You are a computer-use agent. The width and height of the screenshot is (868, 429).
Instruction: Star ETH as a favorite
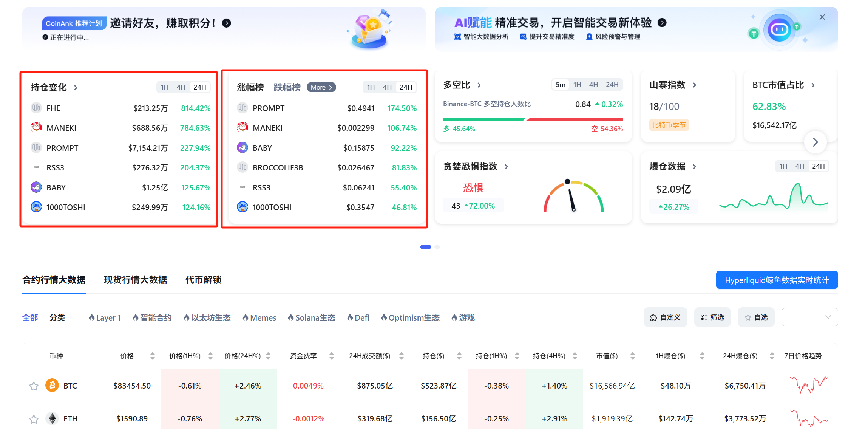point(34,419)
